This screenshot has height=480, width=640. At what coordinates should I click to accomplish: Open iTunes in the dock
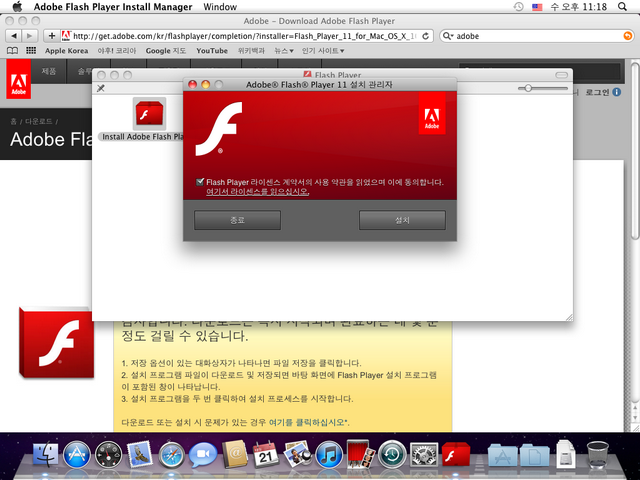click(329, 454)
